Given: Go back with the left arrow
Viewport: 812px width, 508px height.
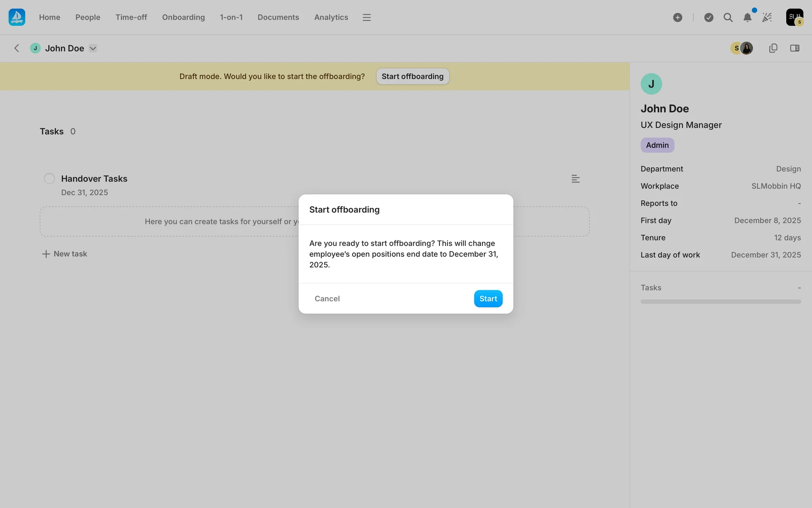Looking at the screenshot, I should (x=17, y=48).
